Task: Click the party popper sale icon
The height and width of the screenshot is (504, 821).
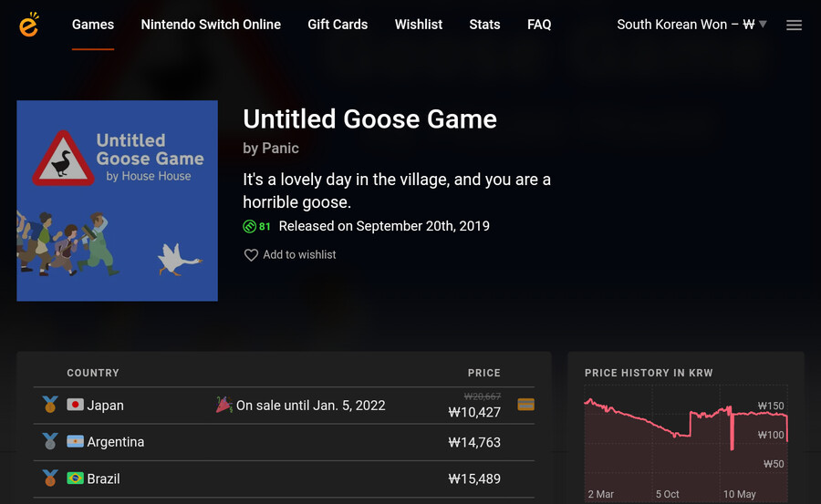Action: click(x=224, y=404)
